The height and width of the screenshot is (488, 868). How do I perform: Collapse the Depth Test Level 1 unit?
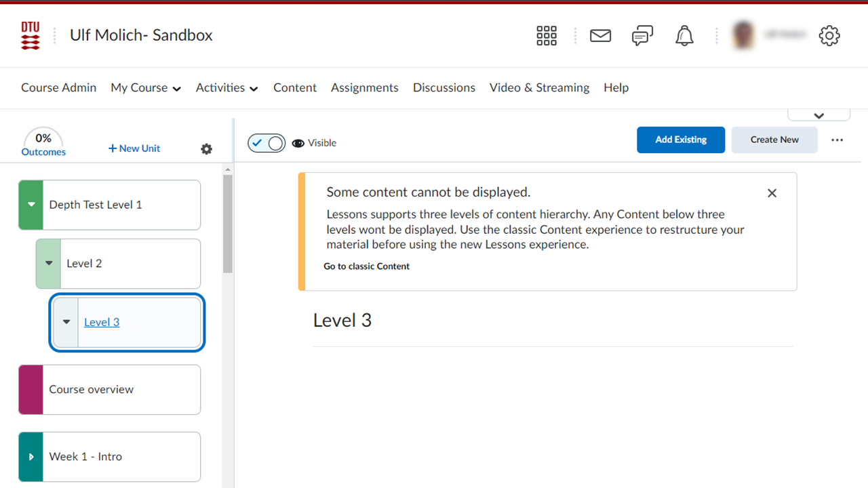click(x=31, y=205)
